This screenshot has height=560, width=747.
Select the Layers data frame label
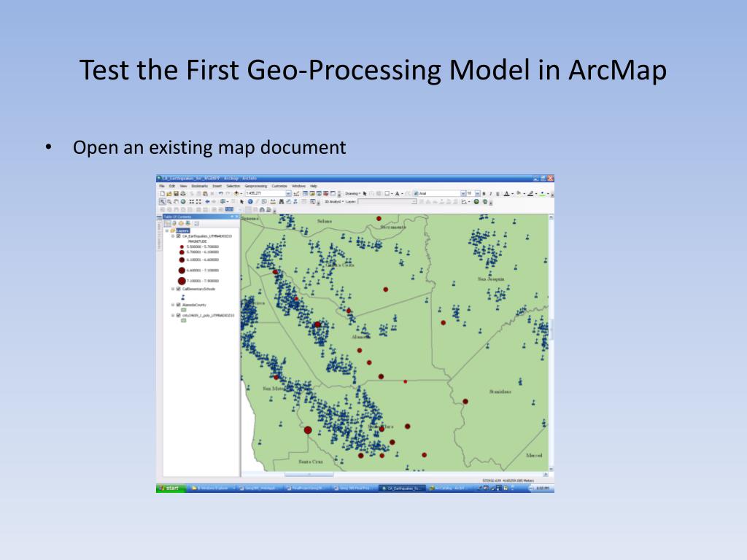pyautogui.click(x=183, y=231)
